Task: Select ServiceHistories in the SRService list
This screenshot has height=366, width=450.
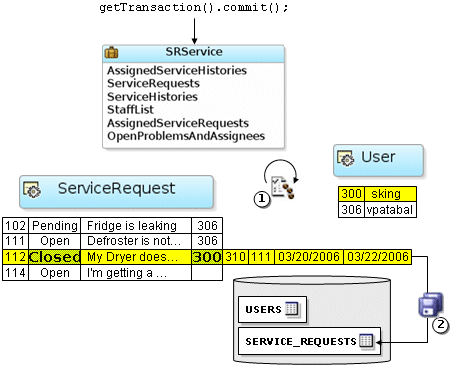Action: click(x=152, y=97)
